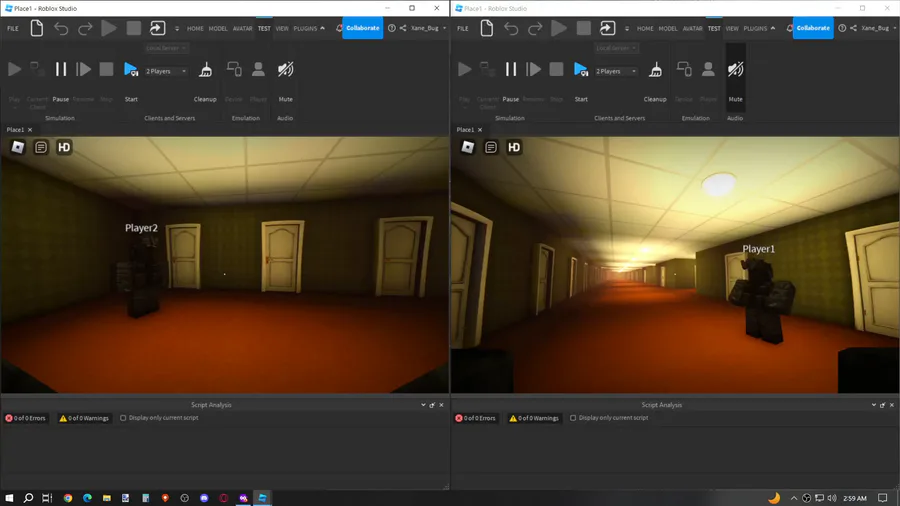Switch to the VIEW tab in left window

282,28
